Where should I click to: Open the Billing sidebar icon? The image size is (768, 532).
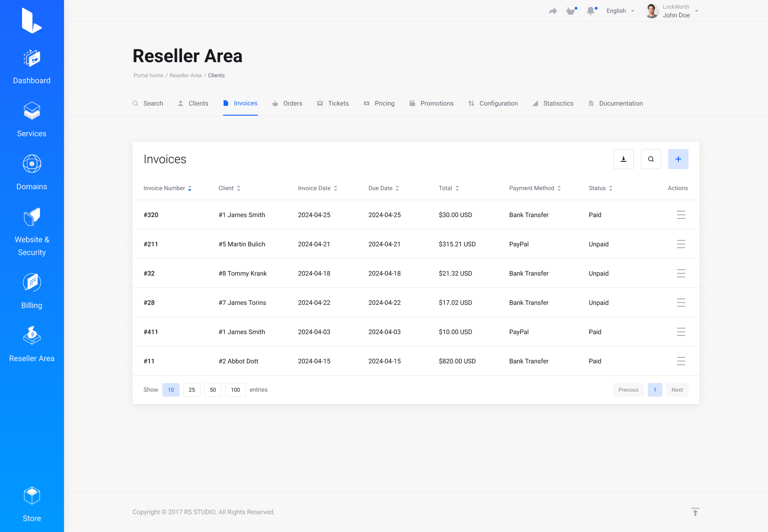tap(32, 283)
